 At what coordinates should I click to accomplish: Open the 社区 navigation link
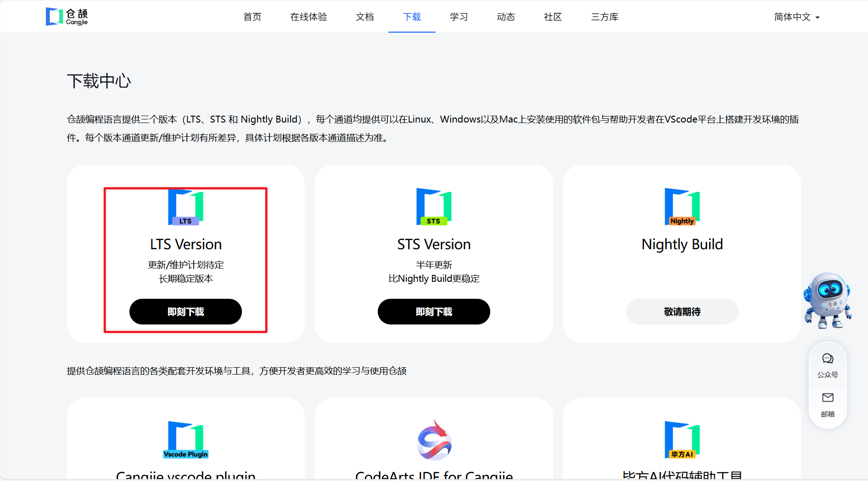(553, 17)
